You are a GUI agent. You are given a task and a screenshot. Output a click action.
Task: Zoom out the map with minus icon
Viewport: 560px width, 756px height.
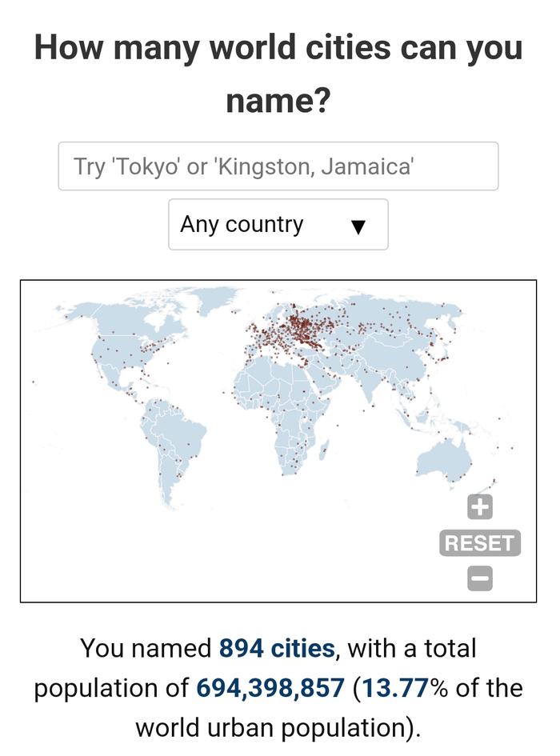480,578
